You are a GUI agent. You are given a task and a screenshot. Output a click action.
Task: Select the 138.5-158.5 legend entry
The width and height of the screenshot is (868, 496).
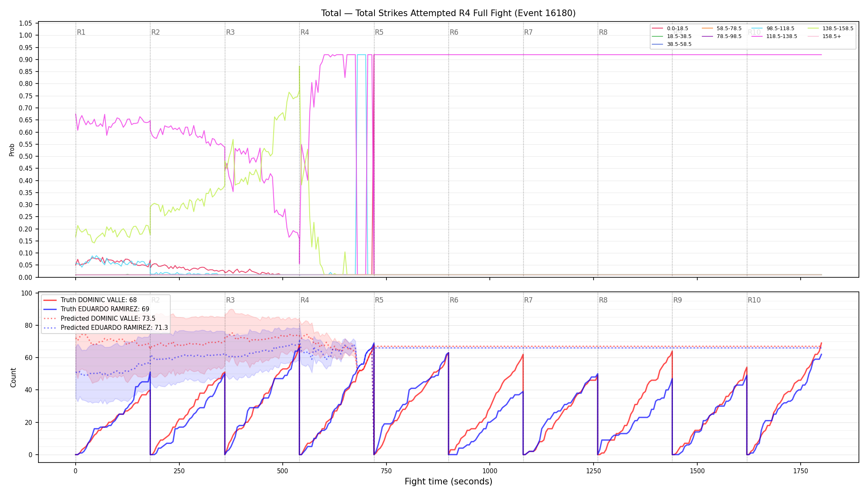click(831, 29)
